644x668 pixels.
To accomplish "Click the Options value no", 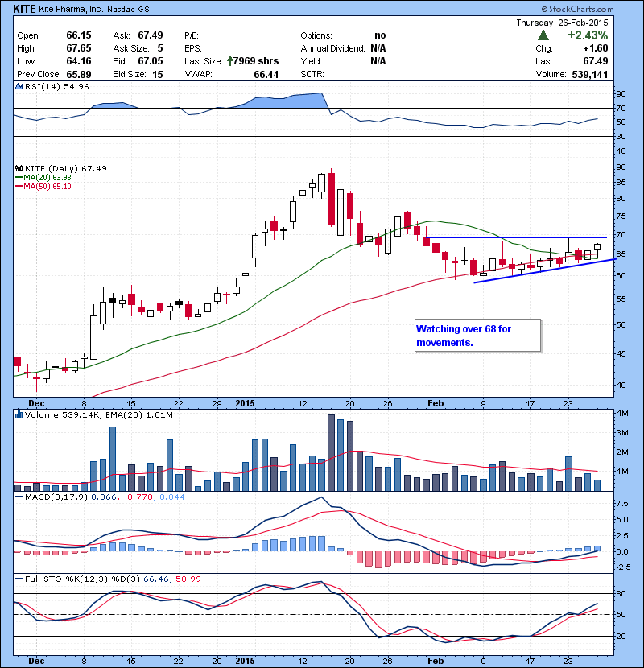I will [x=380, y=35].
